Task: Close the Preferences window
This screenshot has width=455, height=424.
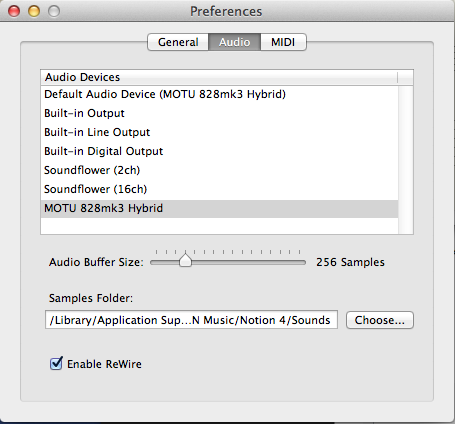Action: coord(14,11)
